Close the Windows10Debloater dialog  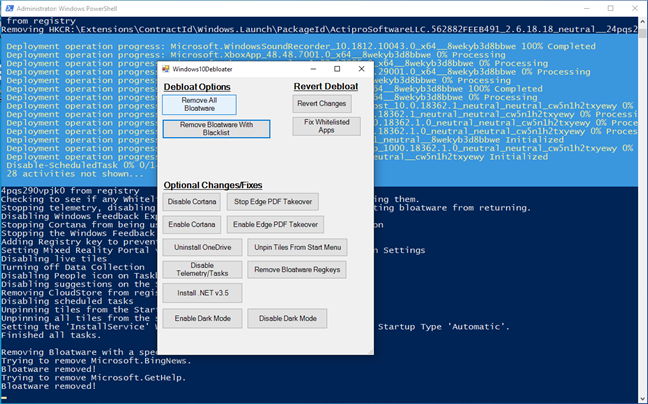(361, 69)
